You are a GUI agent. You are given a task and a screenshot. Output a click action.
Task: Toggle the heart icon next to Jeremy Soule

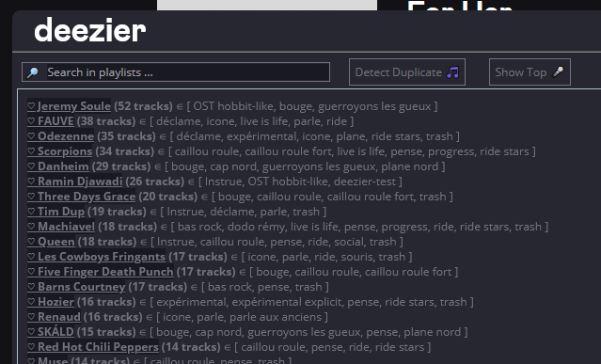point(31,106)
